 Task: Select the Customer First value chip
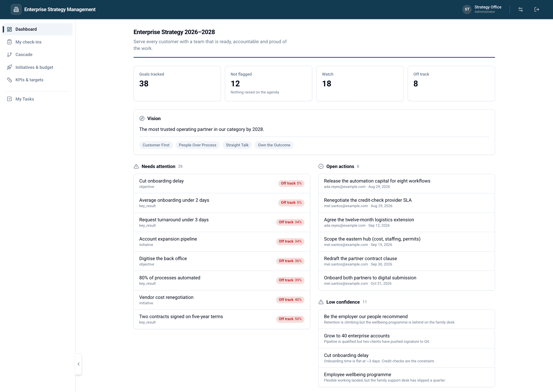click(x=156, y=145)
